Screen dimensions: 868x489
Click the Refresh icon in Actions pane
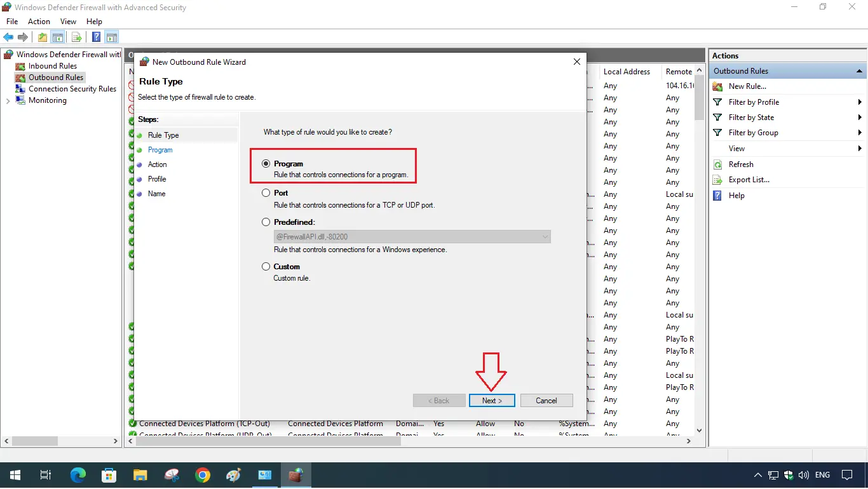point(719,164)
